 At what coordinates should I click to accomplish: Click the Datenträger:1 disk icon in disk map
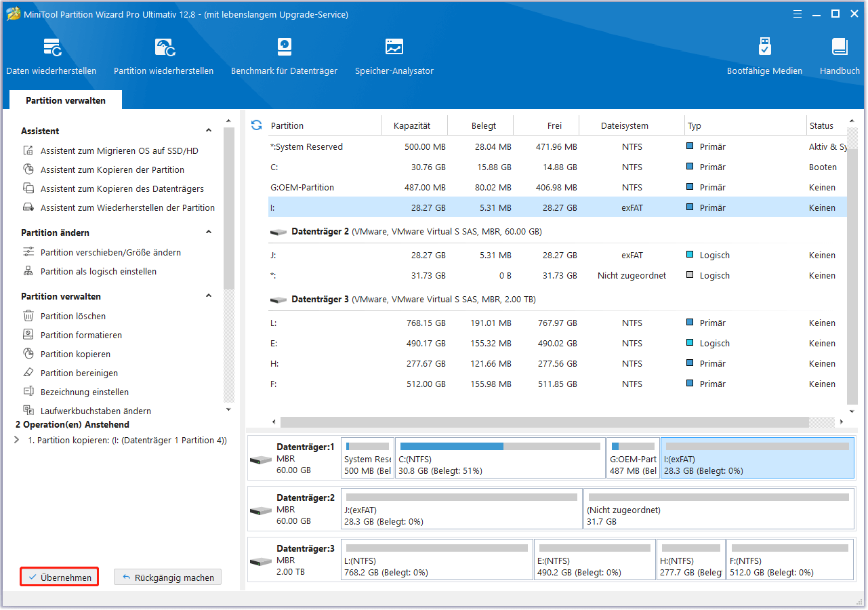pos(260,460)
